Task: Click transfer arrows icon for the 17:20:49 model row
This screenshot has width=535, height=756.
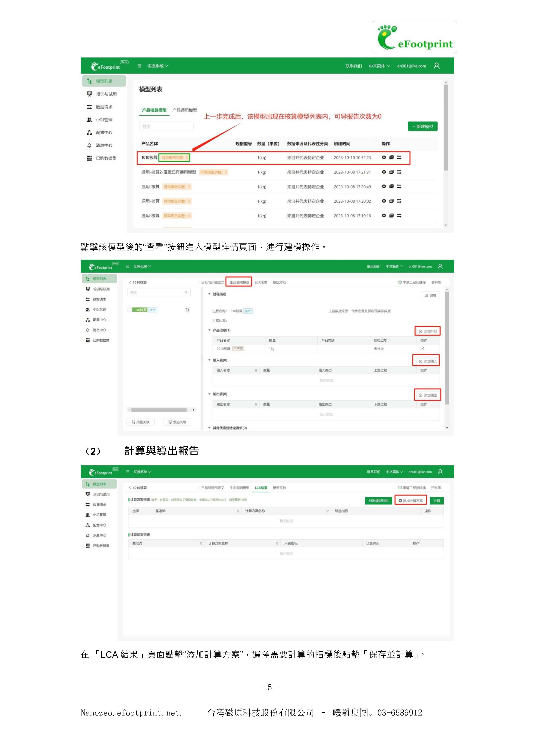Action: tap(399, 186)
